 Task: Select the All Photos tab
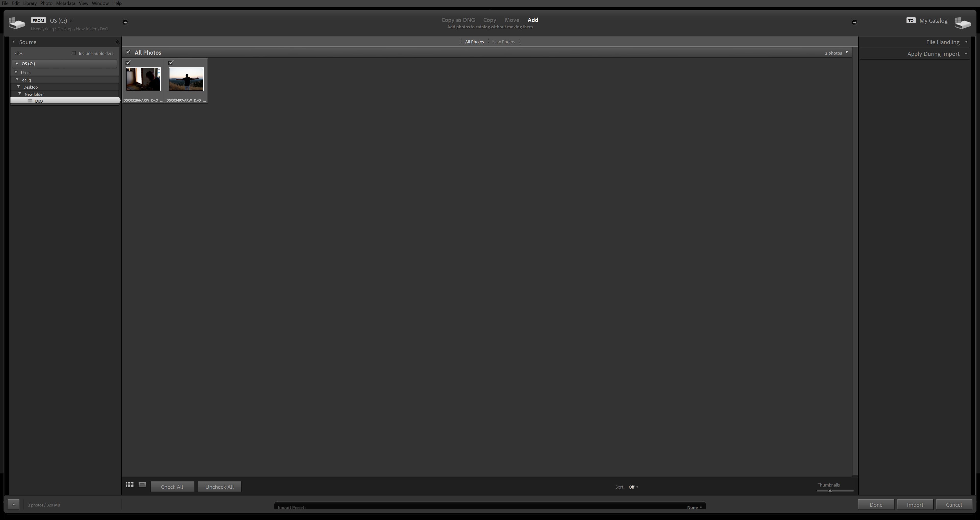pyautogui.click(x=474, y=42)
